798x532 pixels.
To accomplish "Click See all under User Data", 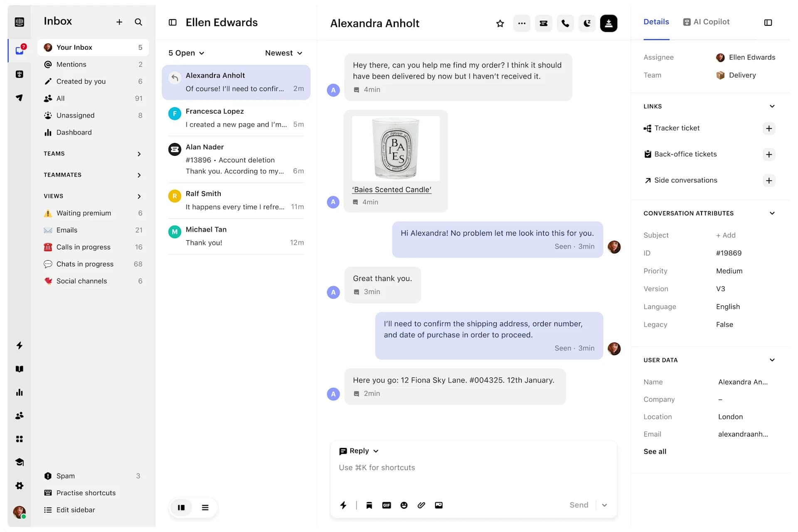I will pos(655,451).
